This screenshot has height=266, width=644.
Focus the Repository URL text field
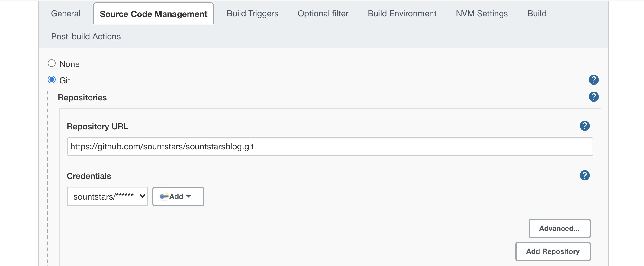pyautogui.click(x=330, y=147)
